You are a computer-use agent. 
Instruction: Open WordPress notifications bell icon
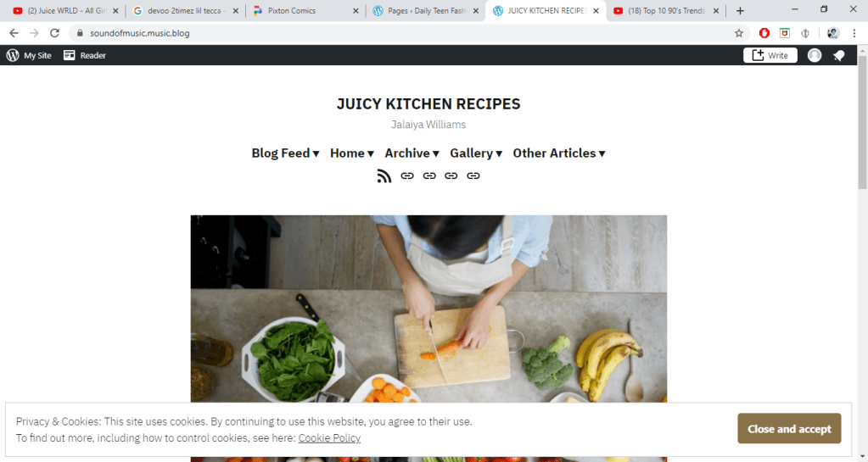coord(839,55)
